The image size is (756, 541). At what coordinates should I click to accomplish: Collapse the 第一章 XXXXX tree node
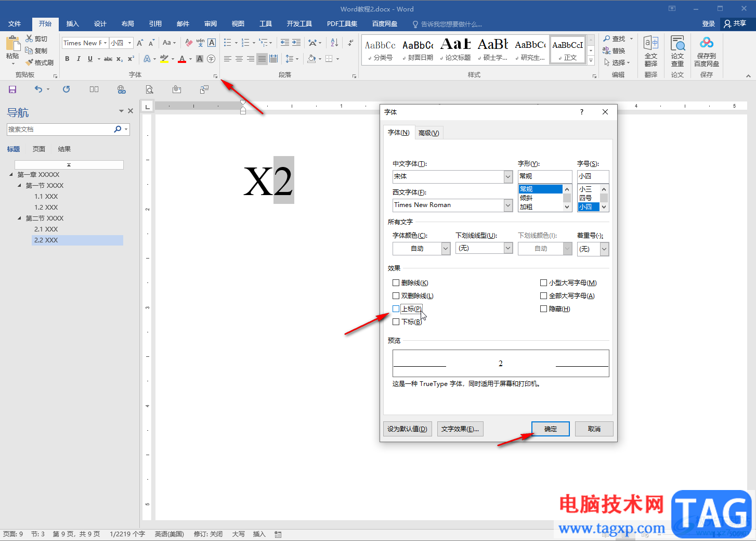pos(11,174)
